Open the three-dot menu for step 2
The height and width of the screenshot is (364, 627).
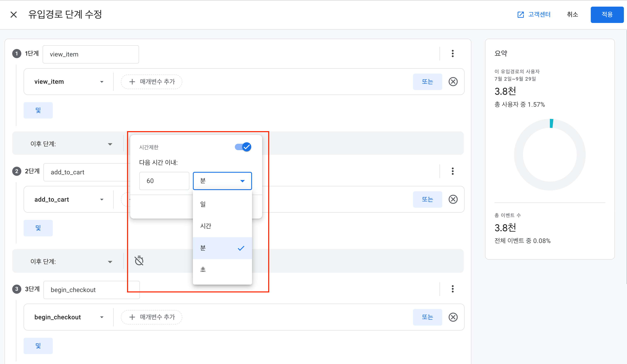453,171
